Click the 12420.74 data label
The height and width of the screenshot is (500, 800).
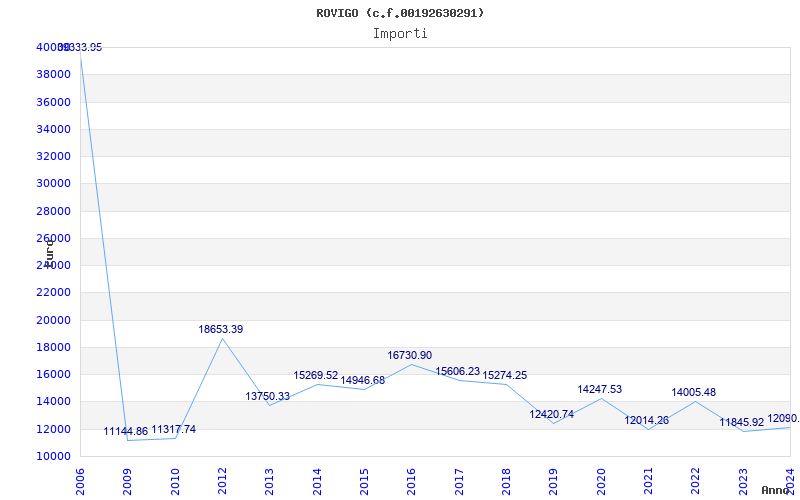552,414
